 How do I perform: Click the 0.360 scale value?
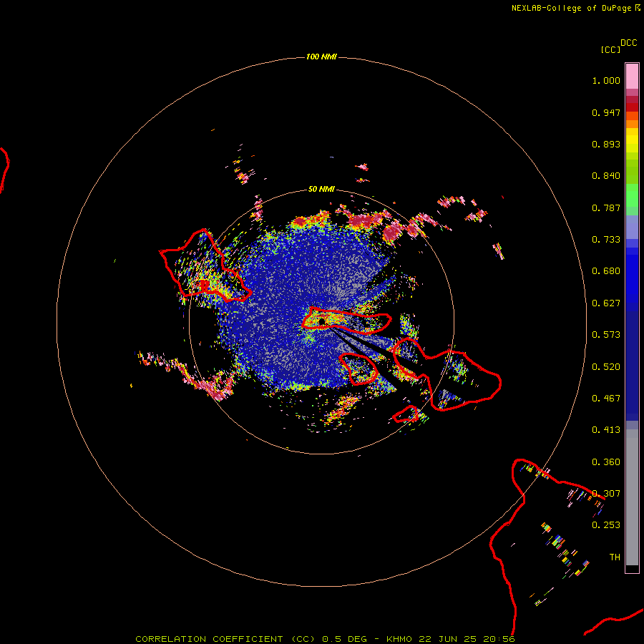point(606,462)
